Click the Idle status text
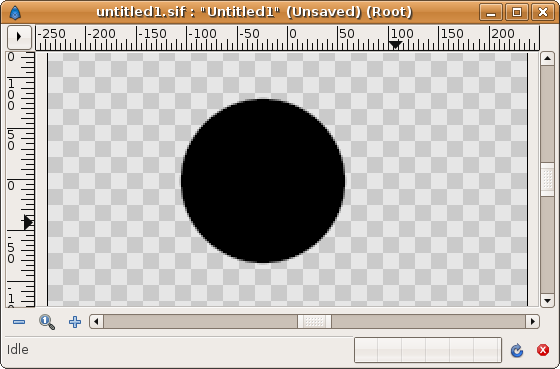The image size is (560, 369). (x=18, y=350)
